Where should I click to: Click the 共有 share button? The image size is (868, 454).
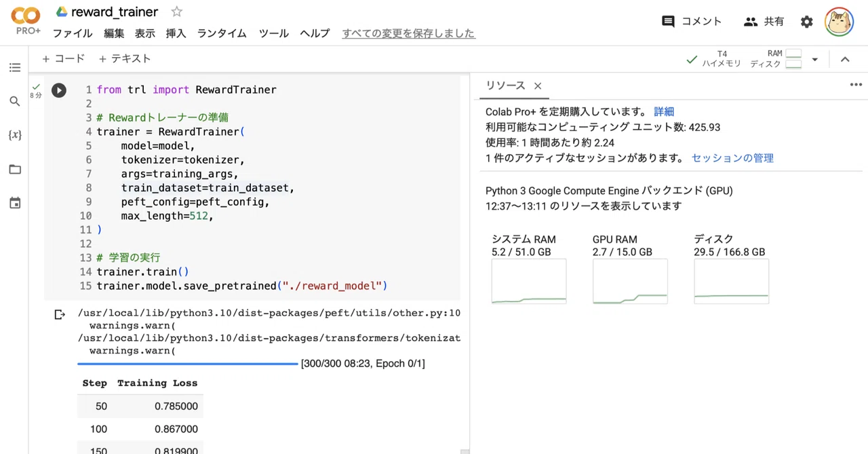click(x=764, y=22)
